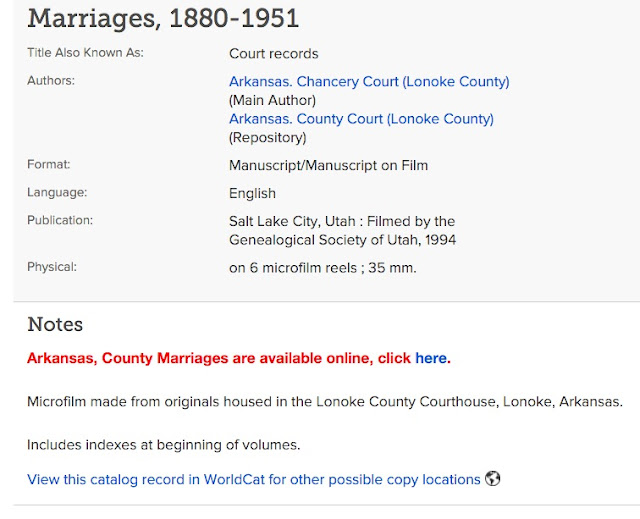Click the 'Title Also Known As:' label

(85, 53)
